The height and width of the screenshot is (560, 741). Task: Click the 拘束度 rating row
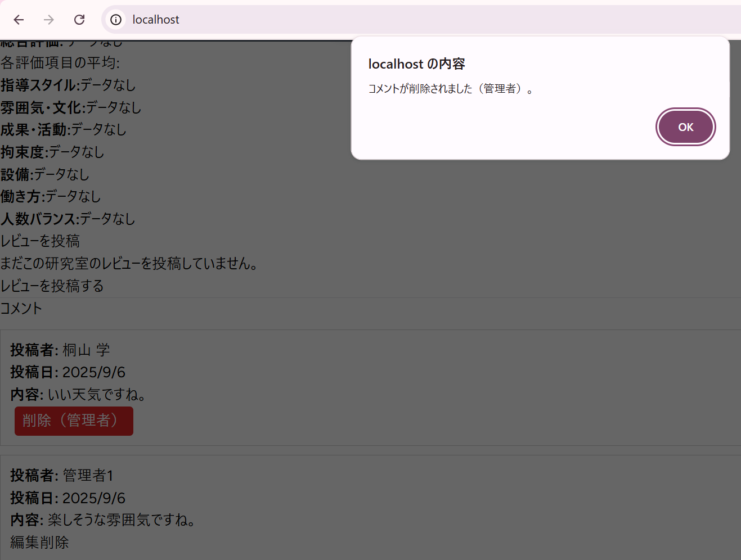pyautogui.click(x=52, y=152)
